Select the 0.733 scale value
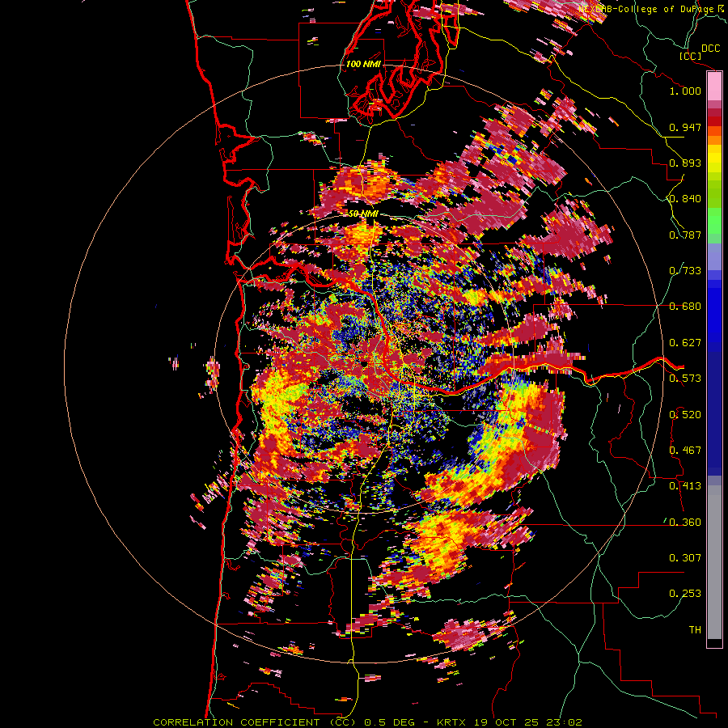Screen dimensions: 728x728 (685, 271)
